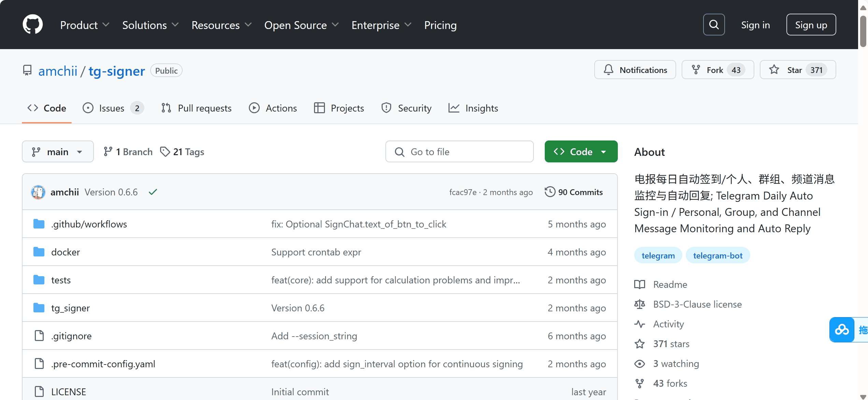Expand the Solutions menu

[x=151, y=25]
